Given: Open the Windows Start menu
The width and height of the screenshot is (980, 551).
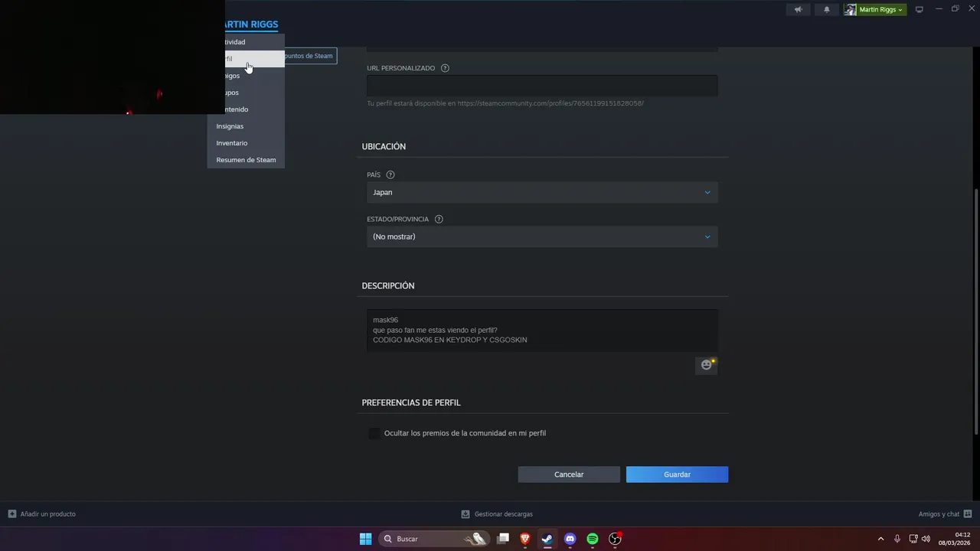Looking at the screenshot, I should click(x=366, y=539).
